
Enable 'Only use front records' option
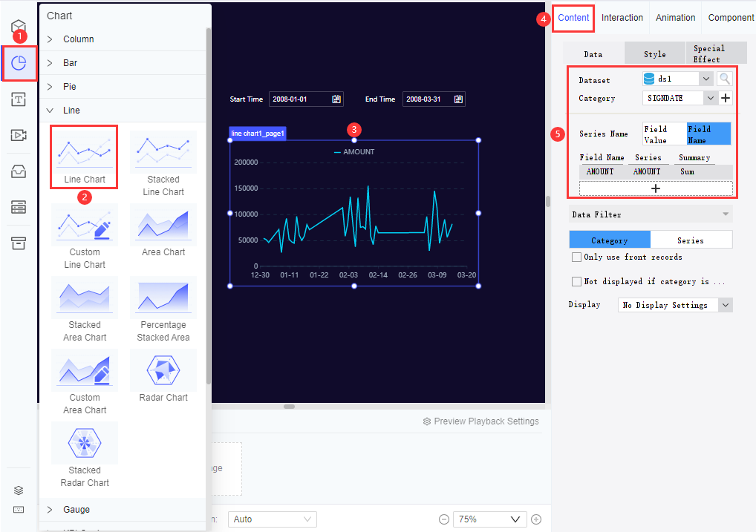(576, 257)
